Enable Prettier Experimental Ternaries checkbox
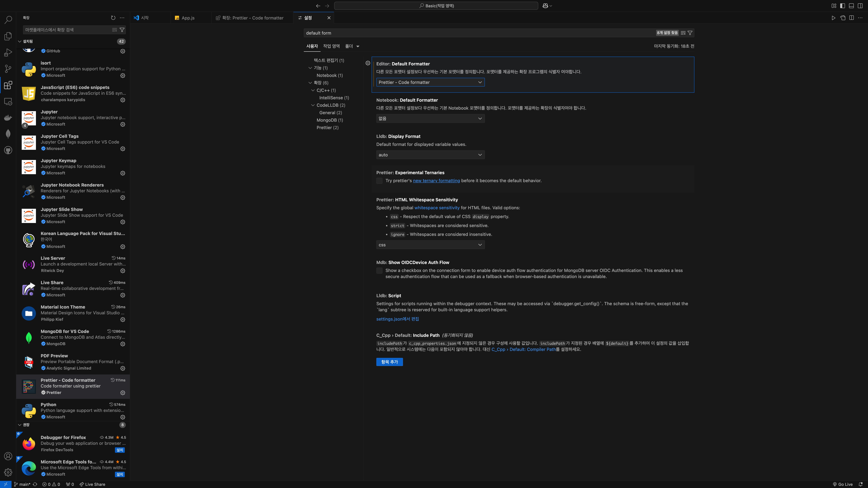The height and width of the screenshot is (488, 868). click(379, 181)
